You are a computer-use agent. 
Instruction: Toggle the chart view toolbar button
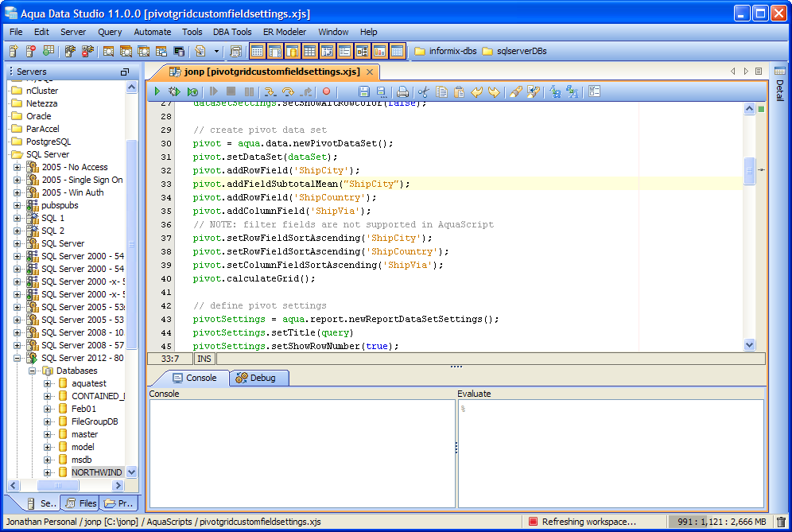(x=379, y=52)
